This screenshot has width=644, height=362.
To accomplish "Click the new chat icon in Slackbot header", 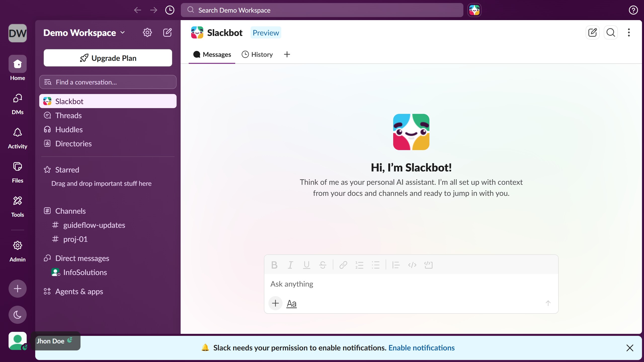I will click(x=593, y=32).
